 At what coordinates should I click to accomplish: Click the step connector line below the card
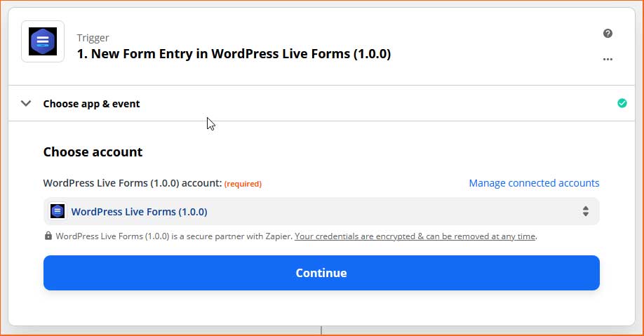coord(321,330)
